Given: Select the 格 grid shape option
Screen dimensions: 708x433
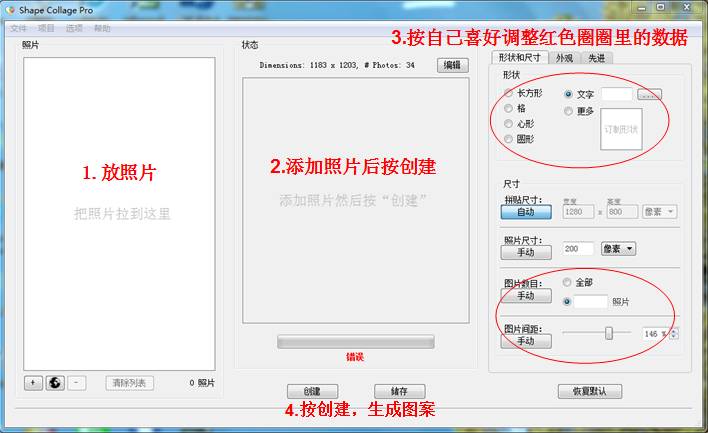Looking at the screenshot, I should pos(509,108).
